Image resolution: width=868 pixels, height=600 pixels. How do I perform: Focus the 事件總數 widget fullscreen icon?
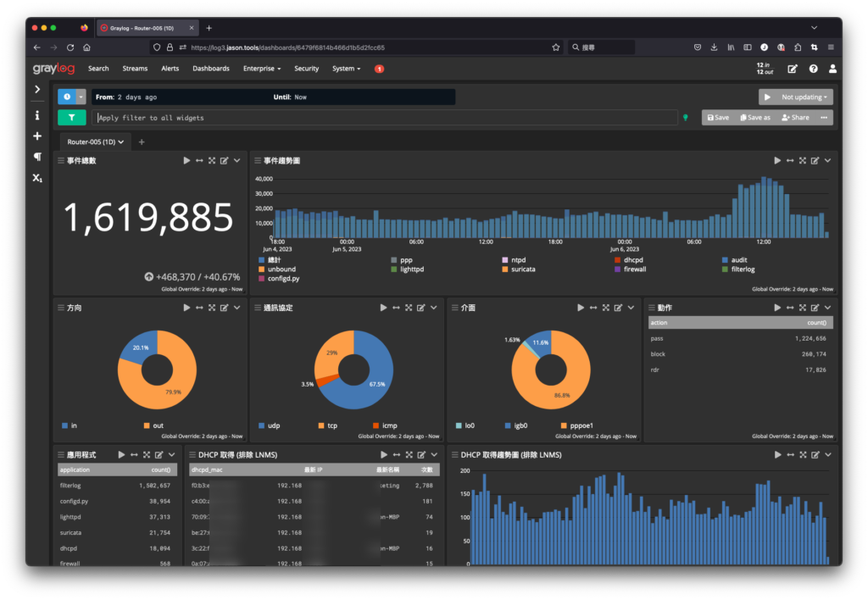coord(212,160)
